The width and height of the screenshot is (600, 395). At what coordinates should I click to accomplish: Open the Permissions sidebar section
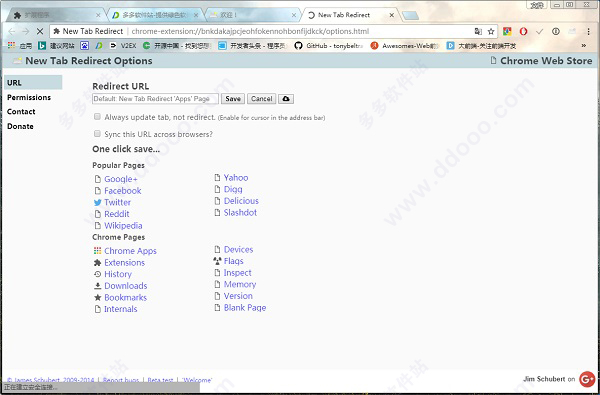coord(29,97)
